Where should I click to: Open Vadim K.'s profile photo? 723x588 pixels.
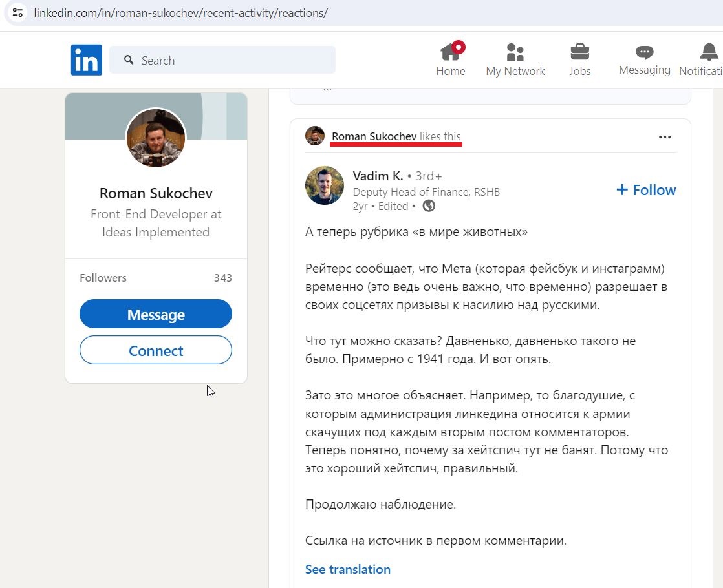[325, 185]
